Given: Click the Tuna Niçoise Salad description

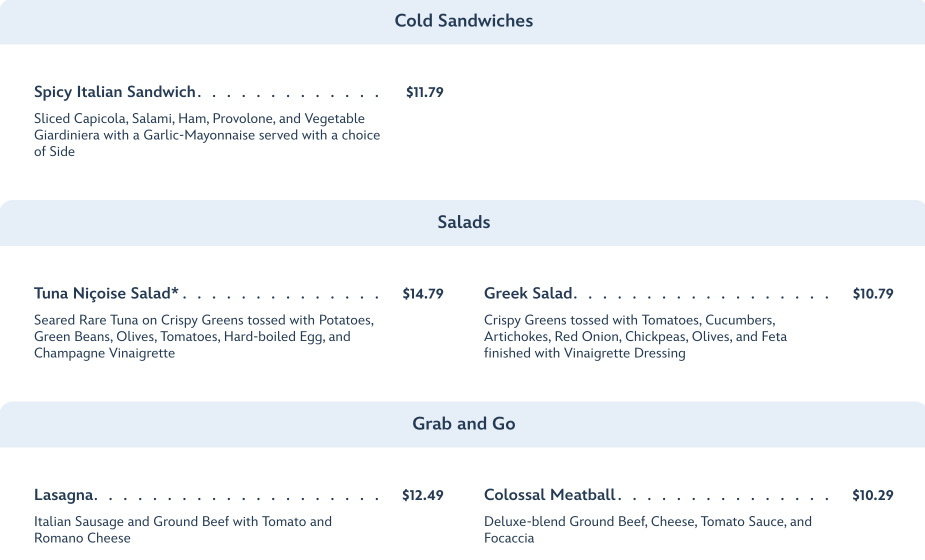Looking at the screenshot, I should point(204,336).
